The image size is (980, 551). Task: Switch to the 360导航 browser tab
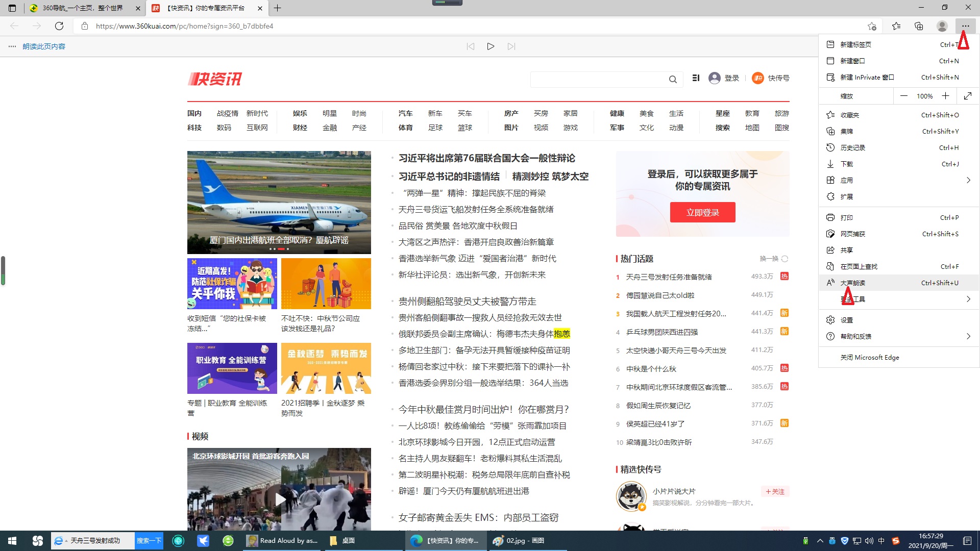[x=85, y=8]
